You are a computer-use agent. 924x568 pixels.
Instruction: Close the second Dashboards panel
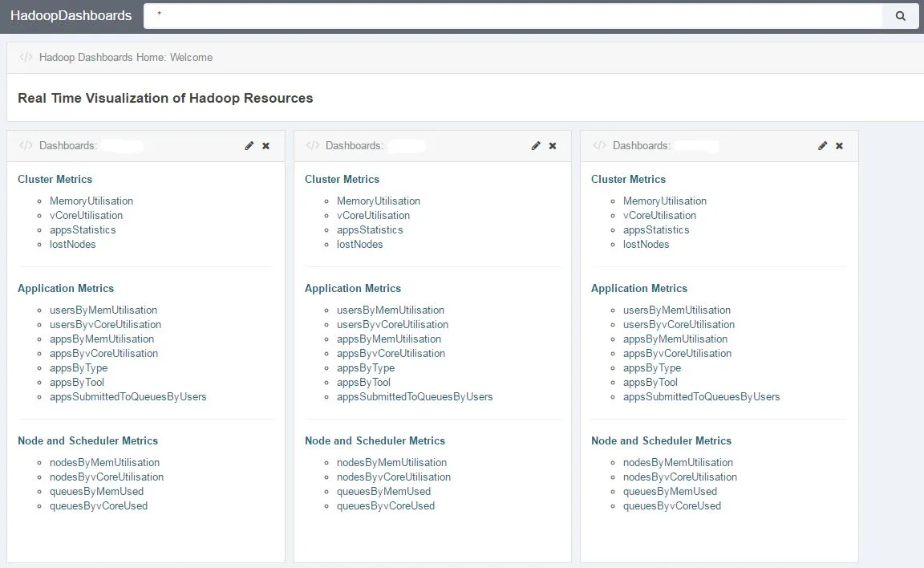553,145
